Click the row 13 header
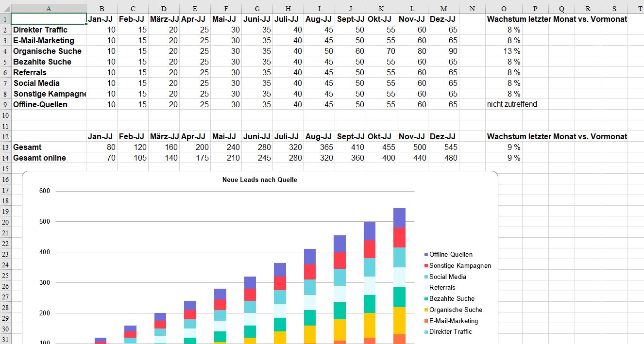 pos(5,147)
